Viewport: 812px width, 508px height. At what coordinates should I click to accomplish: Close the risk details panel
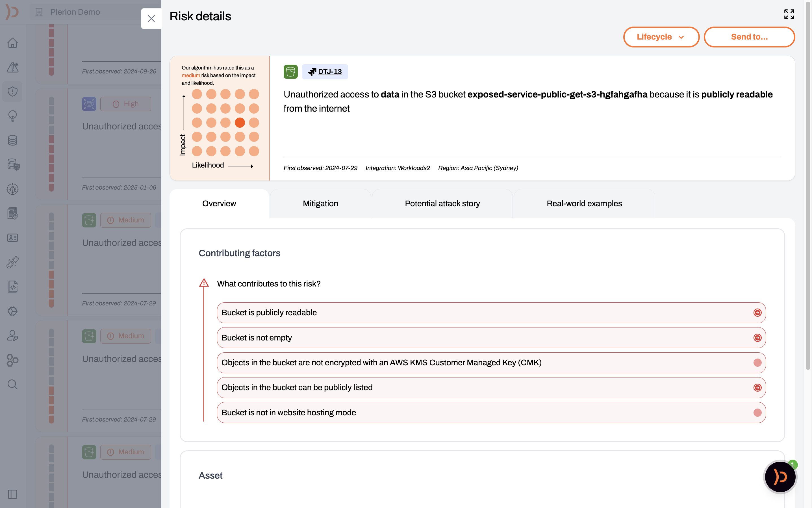coord(151,18)
